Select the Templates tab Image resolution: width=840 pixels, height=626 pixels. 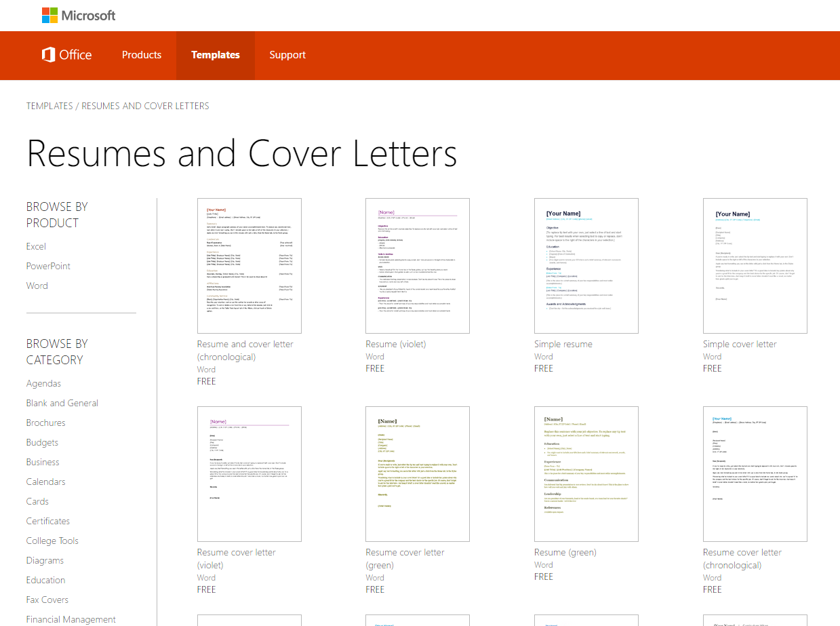[x=215, y=55]
